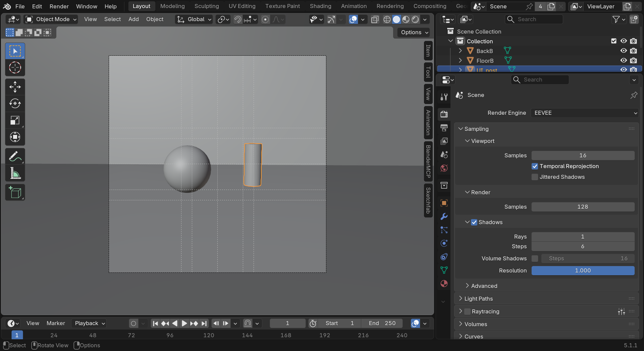Exclude Collection from view layer checkbox
This screenshot has height=351, width=644.
pos(614,41)
